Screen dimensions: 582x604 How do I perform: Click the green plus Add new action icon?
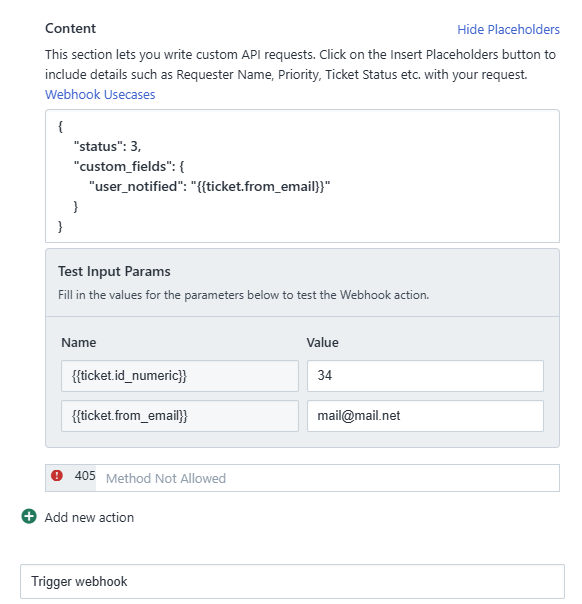click(x=29, y=517)
